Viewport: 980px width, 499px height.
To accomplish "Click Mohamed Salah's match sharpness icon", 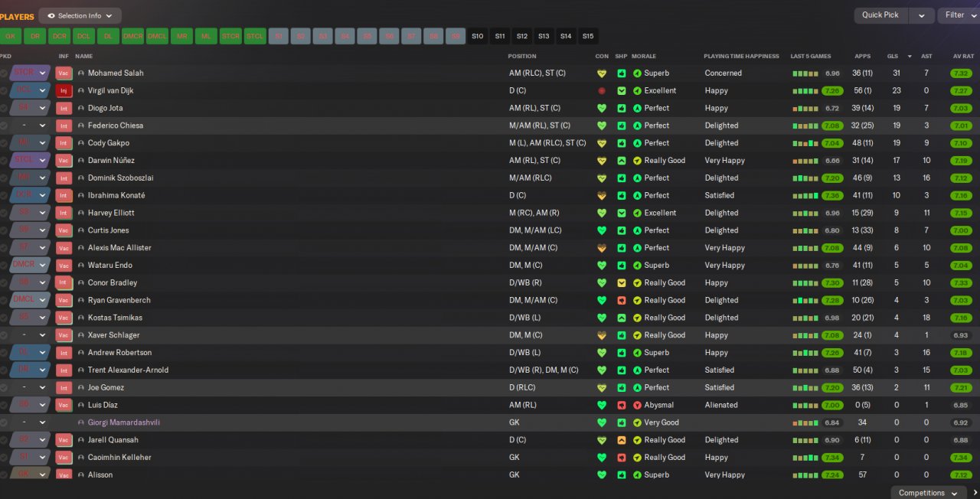I will point(621,73).
